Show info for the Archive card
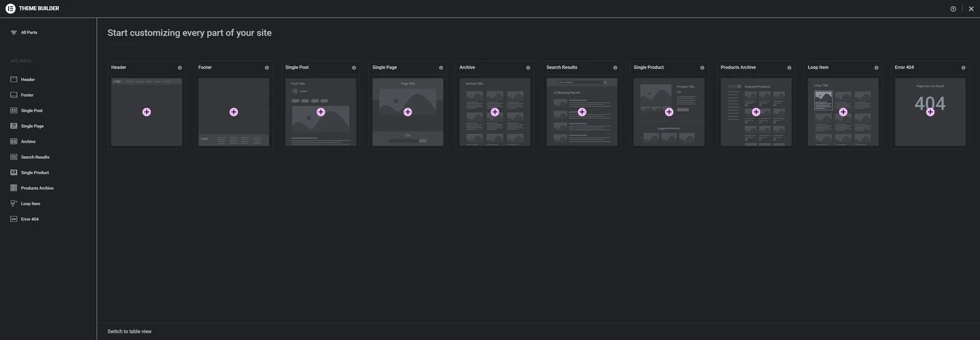Viewport: 980px width, 340px height. pos(528,67)
